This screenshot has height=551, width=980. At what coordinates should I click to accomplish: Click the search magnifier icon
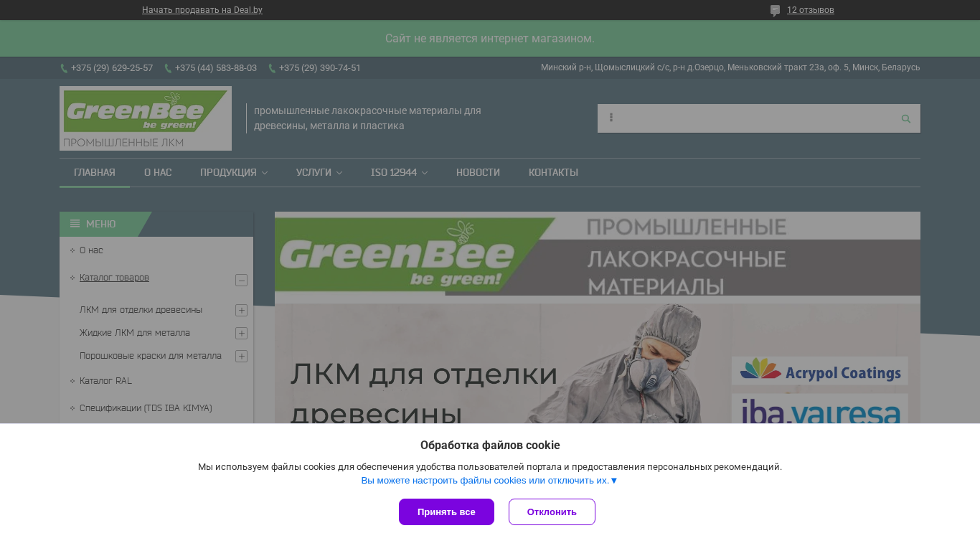pos(905,118)
